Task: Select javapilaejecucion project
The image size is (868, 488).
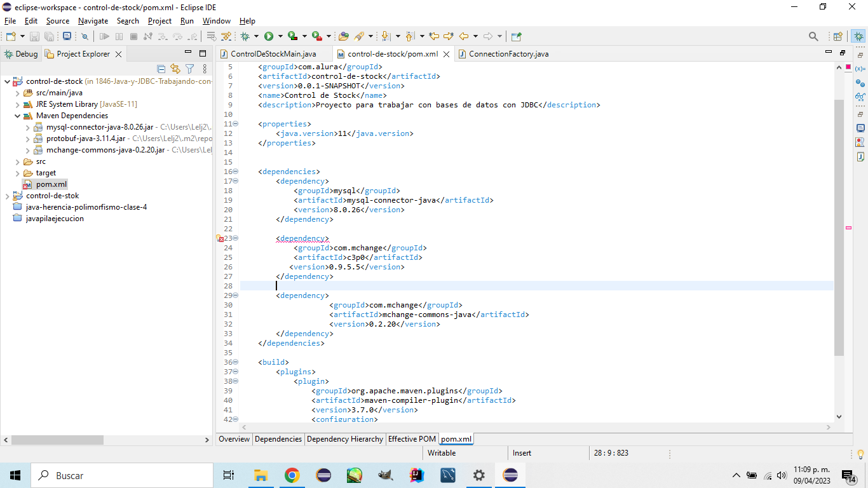Action: coord(55,219)
